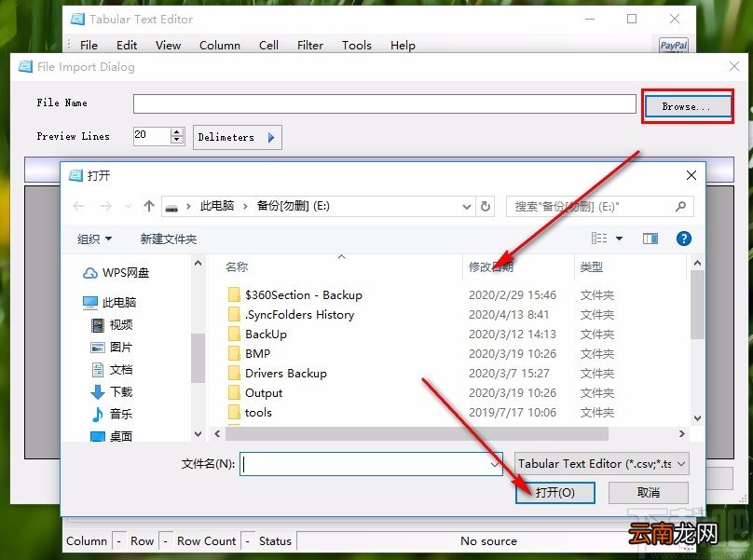753x560 pixels.
Task: Click the sidebar vertical scrollbar thumb
Action: point(198,359)
